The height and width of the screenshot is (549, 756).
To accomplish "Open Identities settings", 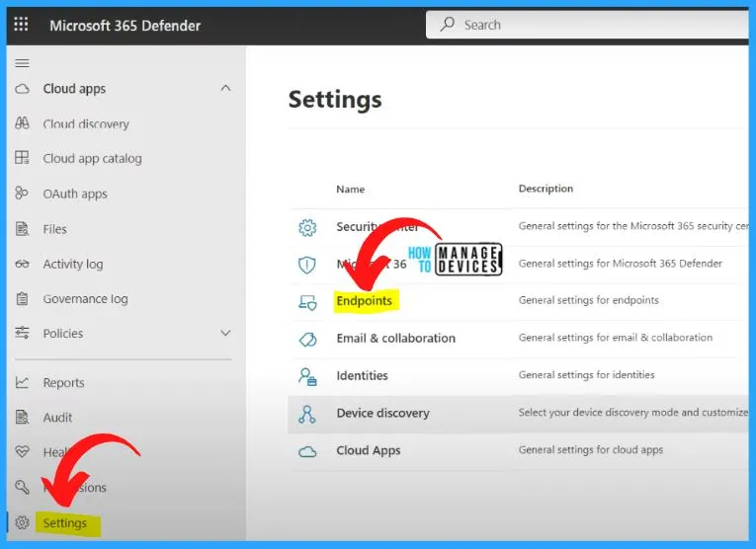I will [x=362, y=375].
